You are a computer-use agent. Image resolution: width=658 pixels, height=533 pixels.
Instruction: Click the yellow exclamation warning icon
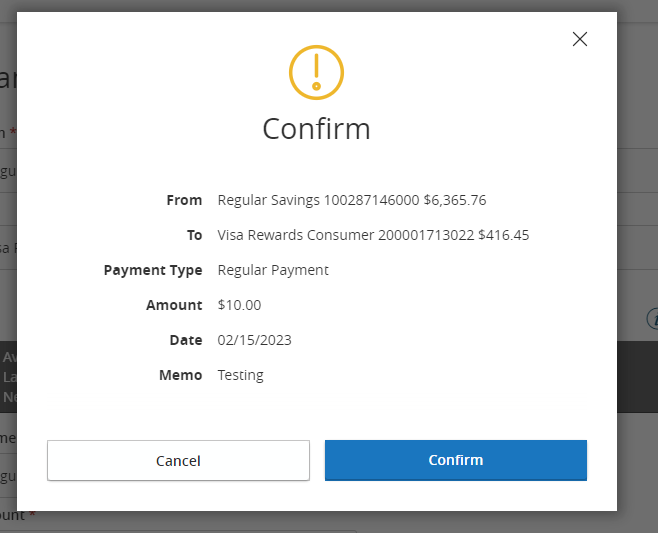click(316, 72)
